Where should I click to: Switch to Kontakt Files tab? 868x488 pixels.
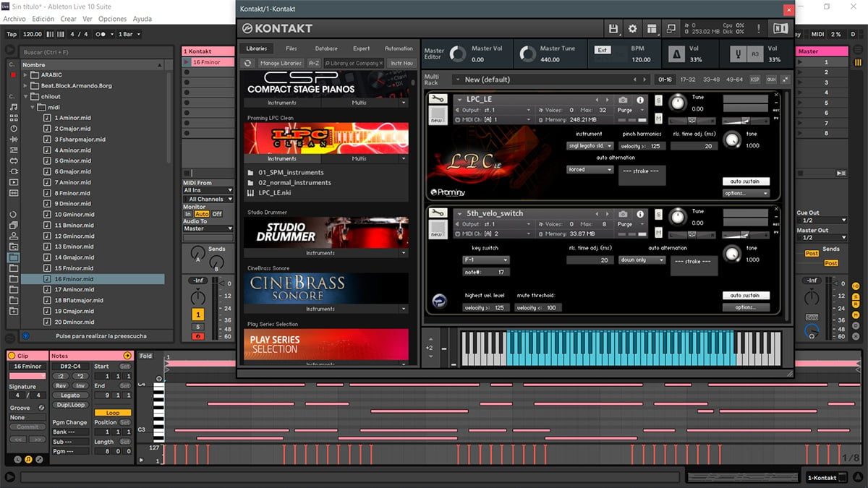(292, 48)
